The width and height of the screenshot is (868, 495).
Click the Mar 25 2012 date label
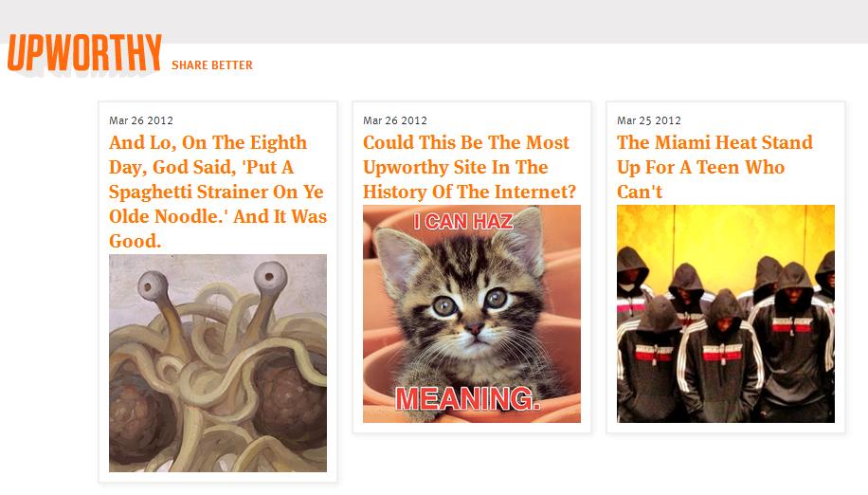tap(649, 120)
